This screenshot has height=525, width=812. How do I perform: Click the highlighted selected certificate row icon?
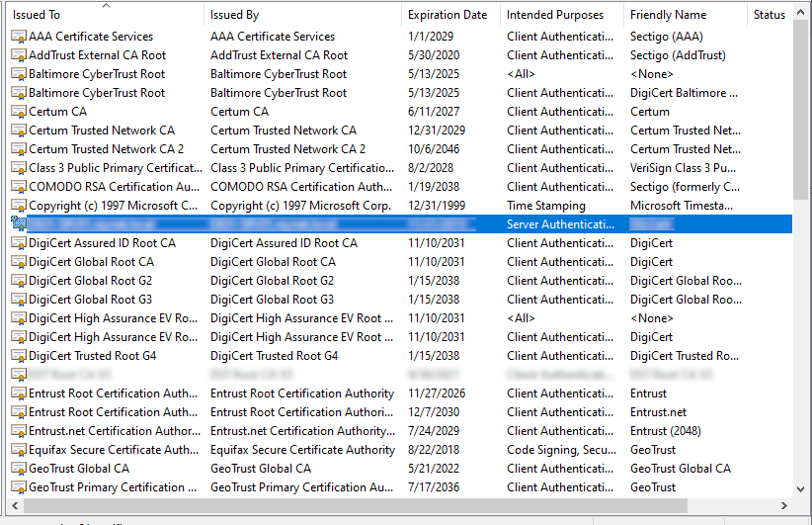18,224
